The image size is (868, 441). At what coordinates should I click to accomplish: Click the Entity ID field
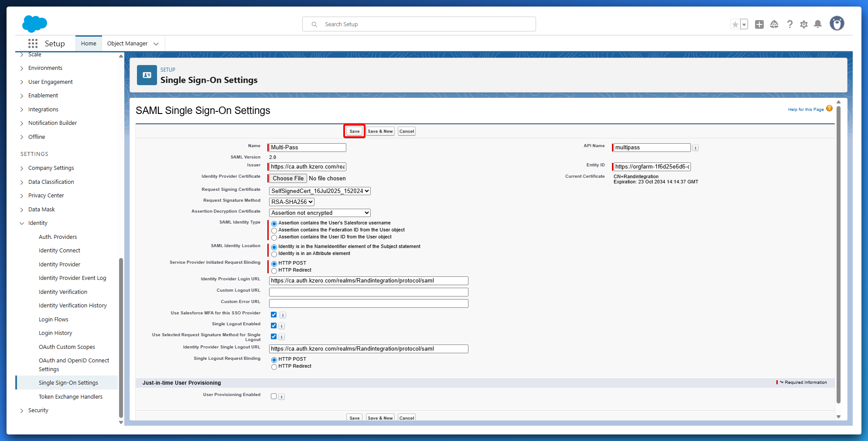[652, 167]
